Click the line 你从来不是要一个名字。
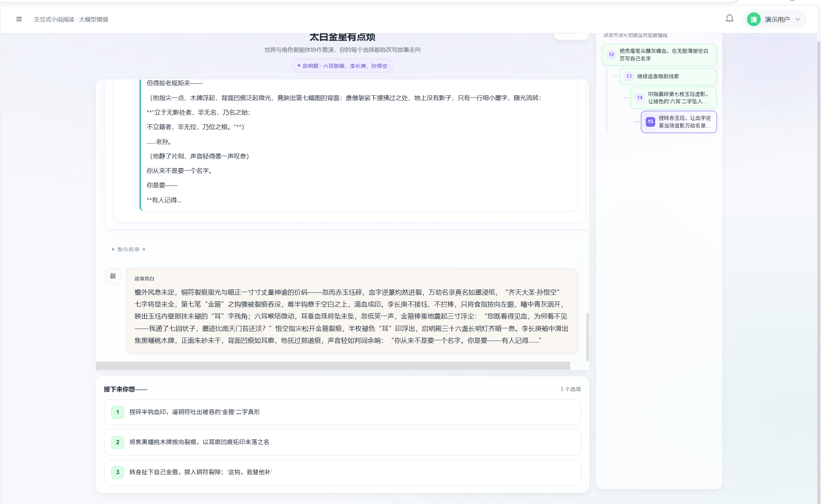Viewport: 822px width, 504px height. point(180,171)
